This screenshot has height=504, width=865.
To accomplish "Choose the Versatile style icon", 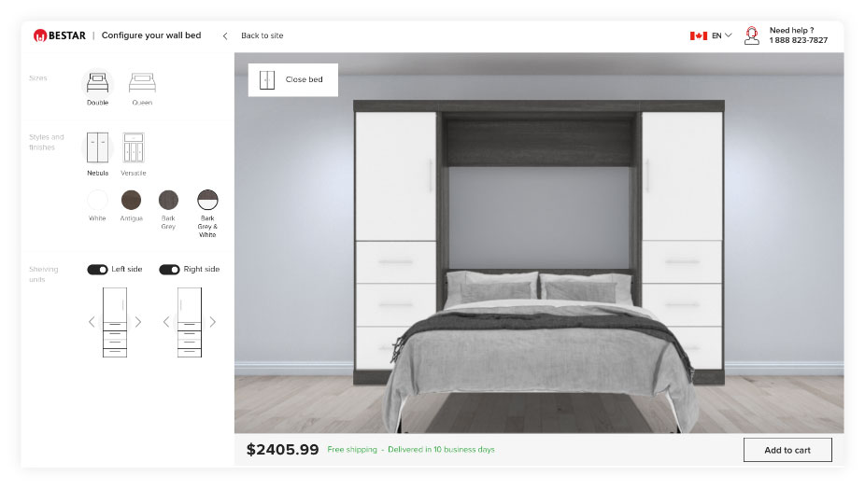I will (134, 147).
